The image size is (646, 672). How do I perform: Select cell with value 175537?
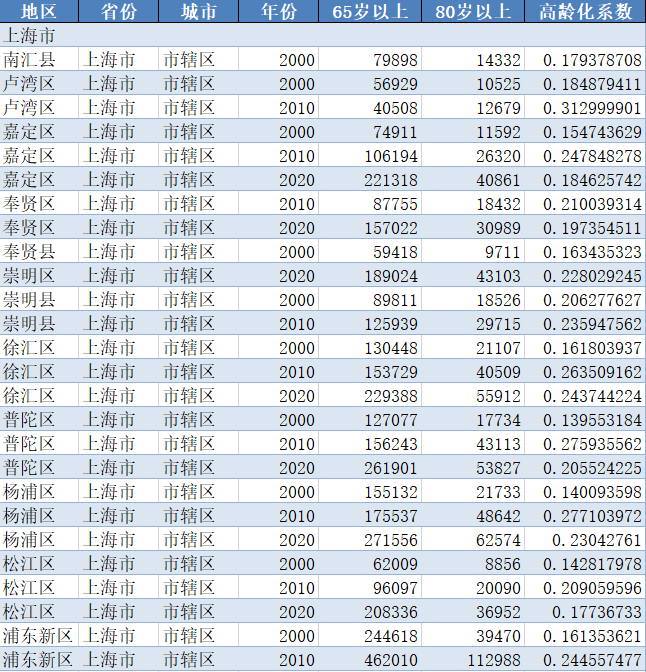370,515
